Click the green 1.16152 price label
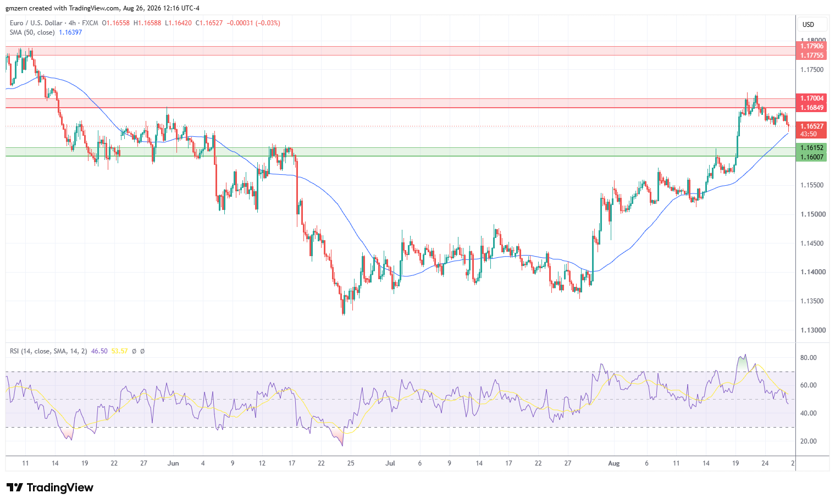The width and height of the screenshot is (835, 504). [x=812, y=148]
